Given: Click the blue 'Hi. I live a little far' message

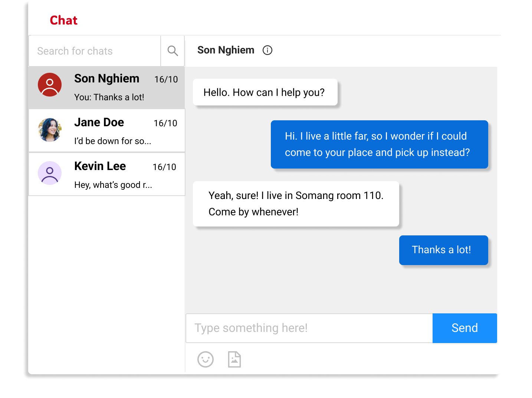Looking at the screenshot, I should [x=379, y=144].
